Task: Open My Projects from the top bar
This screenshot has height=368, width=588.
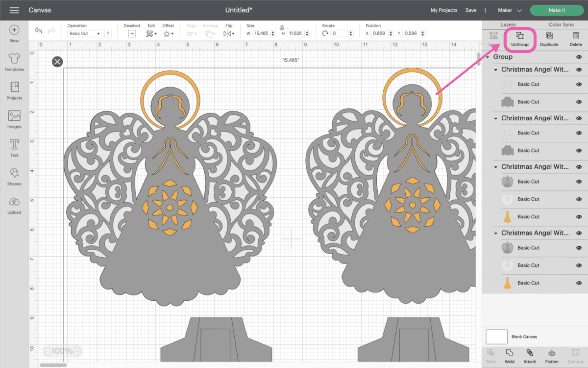Action: point(443,10)
